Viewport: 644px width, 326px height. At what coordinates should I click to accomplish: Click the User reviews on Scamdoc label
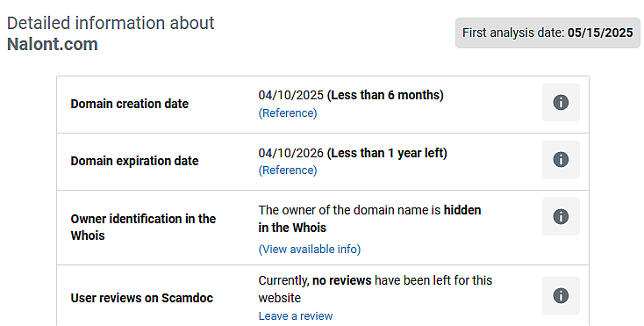tap(141, 298)
